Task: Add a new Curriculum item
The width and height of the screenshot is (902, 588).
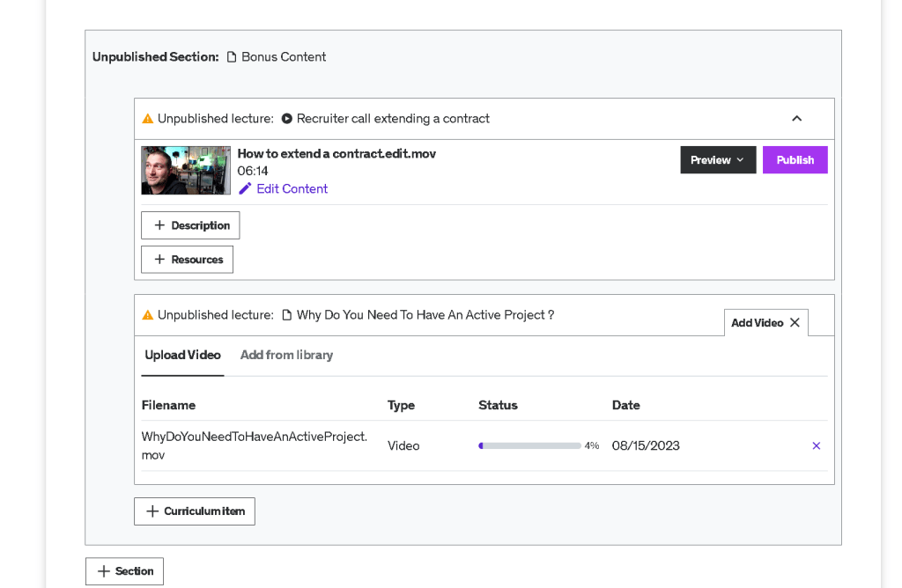Action: point(195,511)
